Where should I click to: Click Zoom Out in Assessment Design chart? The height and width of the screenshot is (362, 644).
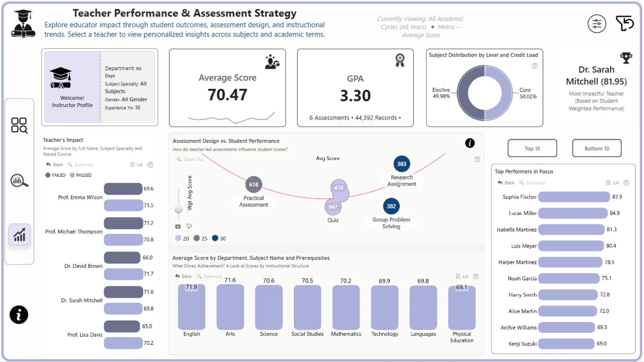click(190, 159)
